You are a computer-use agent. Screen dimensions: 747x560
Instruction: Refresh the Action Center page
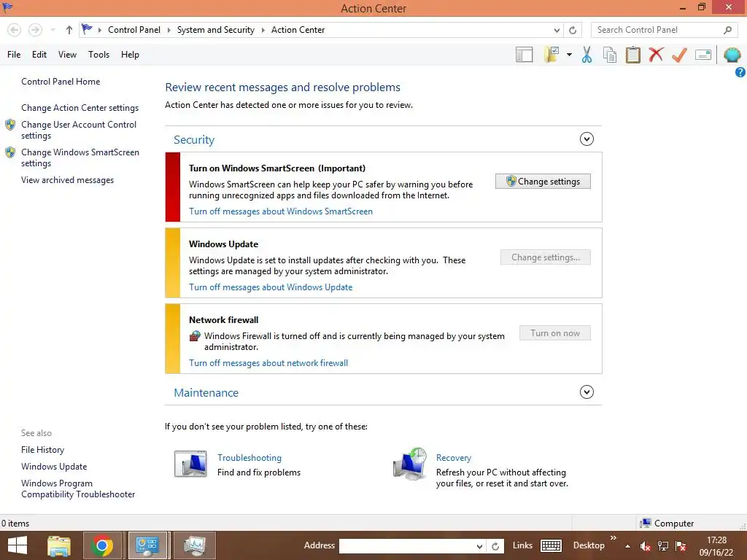(x=573, y=30)
